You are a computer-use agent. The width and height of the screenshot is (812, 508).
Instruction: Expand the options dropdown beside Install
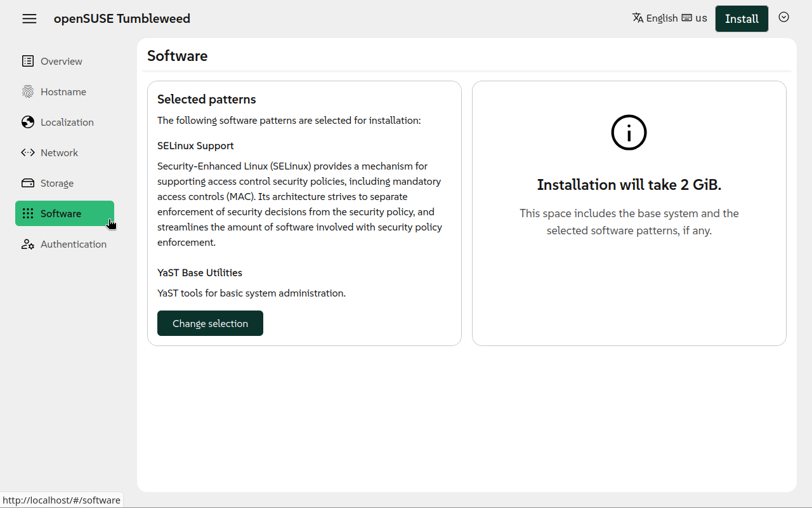784,17
